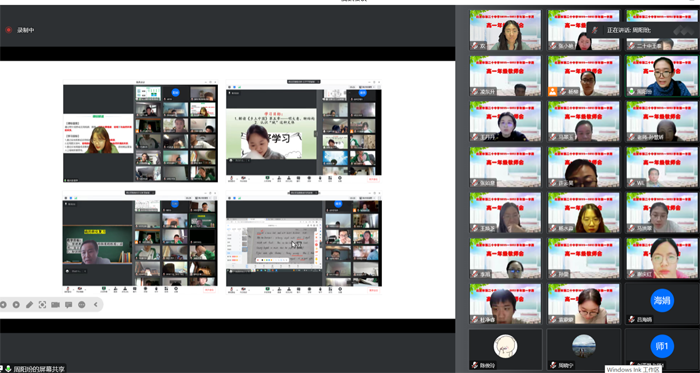Click green microphone on active speaker tile
The height and width of the screenshot is (373, 700).
pos(631,91)
